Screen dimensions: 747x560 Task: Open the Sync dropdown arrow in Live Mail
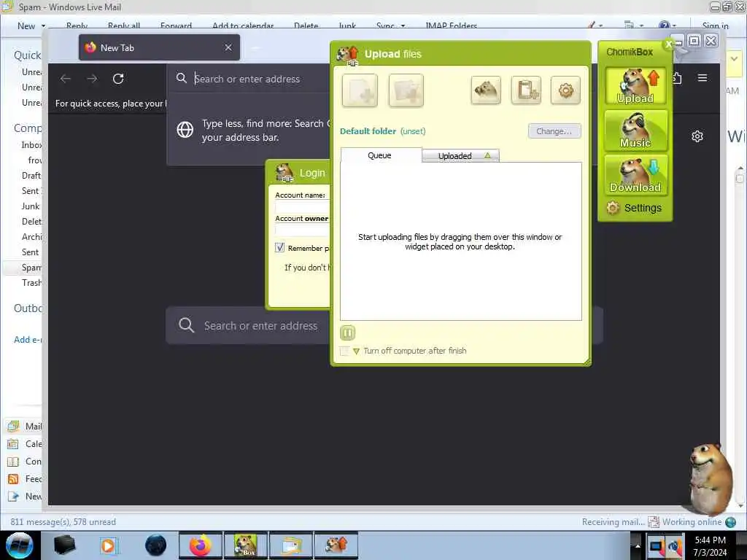point(403,26)
